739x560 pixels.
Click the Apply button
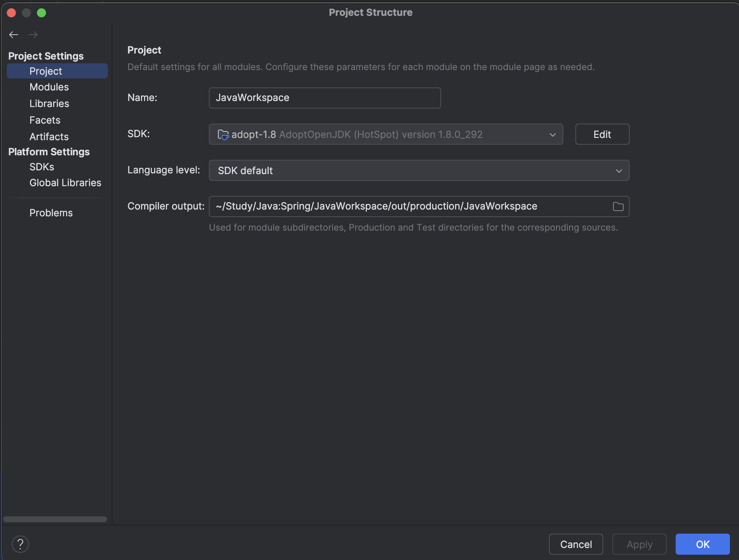(x=639, y=544)
